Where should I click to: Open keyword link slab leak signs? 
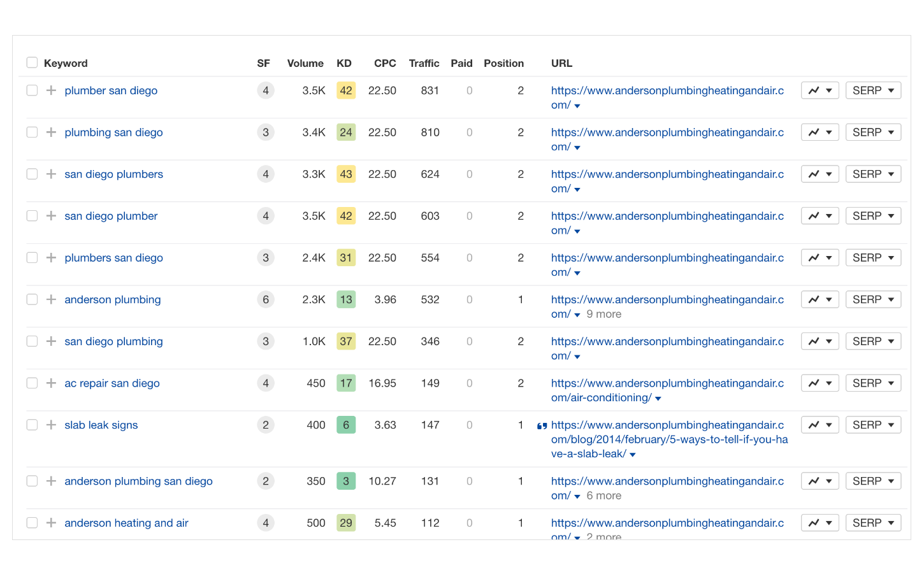pyautogui.click(x=101, y=425)
